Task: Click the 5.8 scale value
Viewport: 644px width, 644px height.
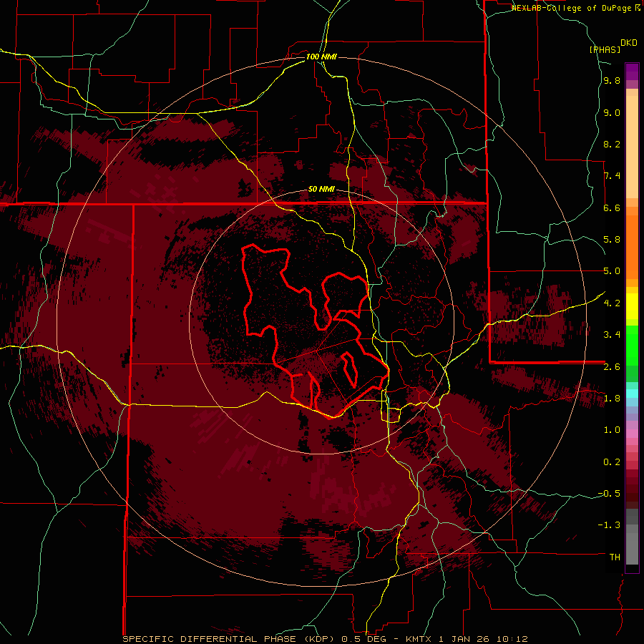Action: [612, 240]
